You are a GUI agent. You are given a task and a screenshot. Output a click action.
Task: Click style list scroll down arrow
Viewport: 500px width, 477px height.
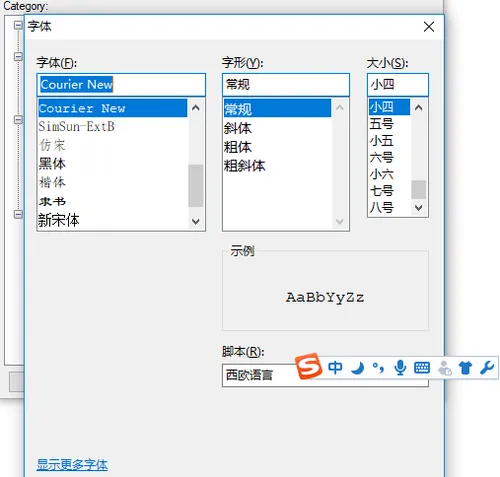pyautogui.click(x=340, y=221)
